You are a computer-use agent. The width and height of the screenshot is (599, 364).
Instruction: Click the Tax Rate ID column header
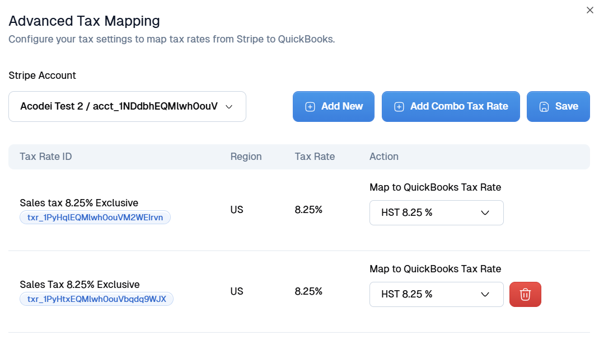(x=46, y=157)
